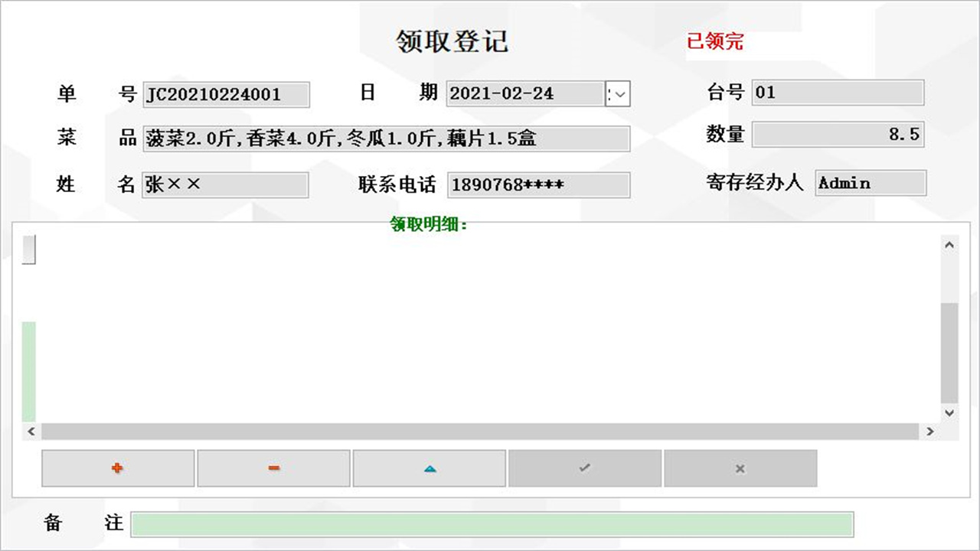Click the green 备注 remarks input box
This screenshot has height=551, width=980.
coord(494,525)
